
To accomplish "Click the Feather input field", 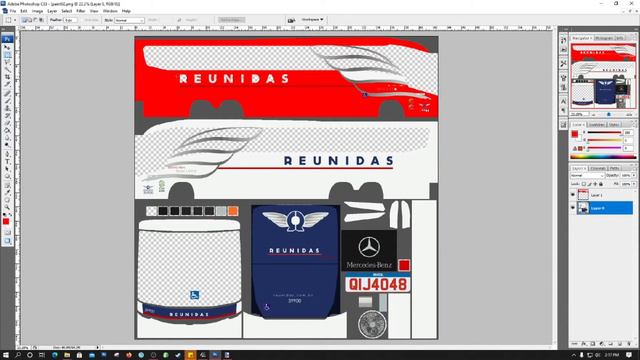I will [x=70, y=20].
